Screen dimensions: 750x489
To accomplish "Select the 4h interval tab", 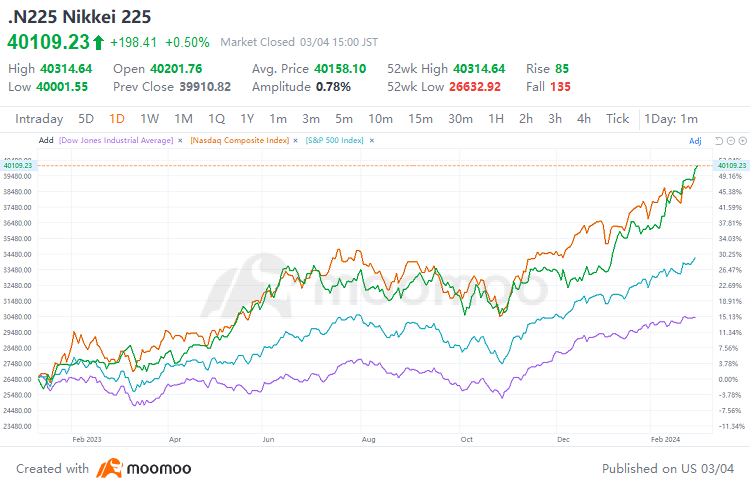I will click(x=584, y=119).
